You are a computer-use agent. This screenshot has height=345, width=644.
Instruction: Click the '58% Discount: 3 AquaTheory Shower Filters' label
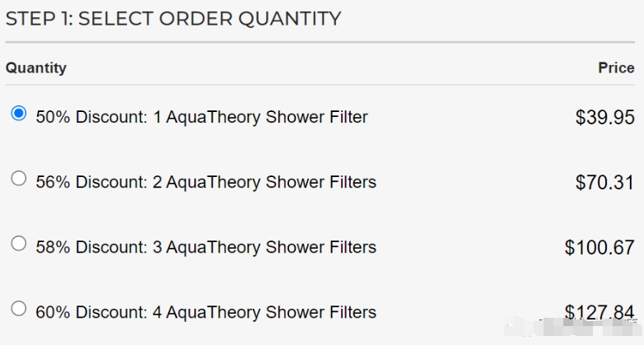click(x=206, y=247)
